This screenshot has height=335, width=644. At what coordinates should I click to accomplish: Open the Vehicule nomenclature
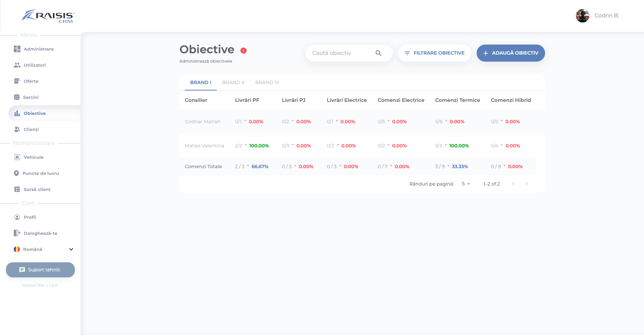point(33,157)
